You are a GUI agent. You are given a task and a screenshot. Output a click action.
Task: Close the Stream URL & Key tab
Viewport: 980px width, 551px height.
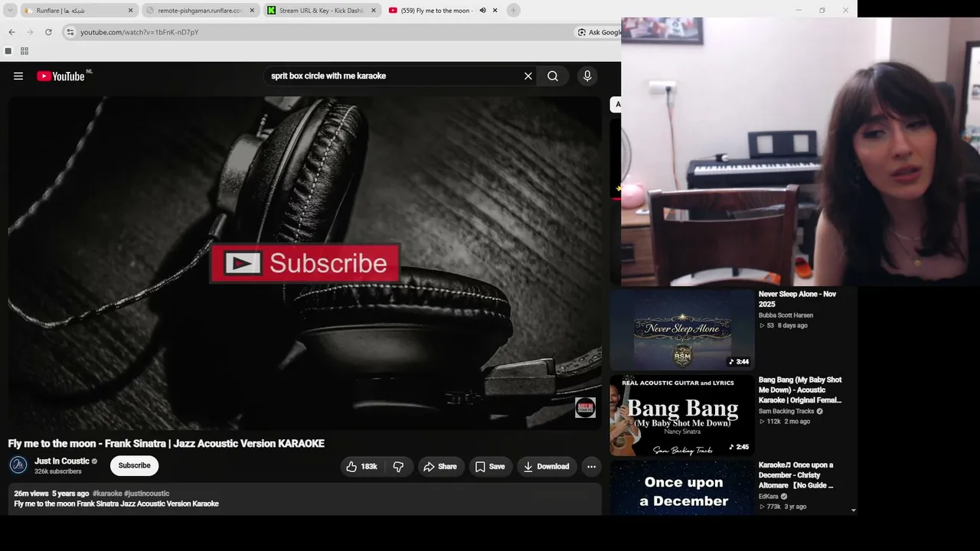[374, 11]
